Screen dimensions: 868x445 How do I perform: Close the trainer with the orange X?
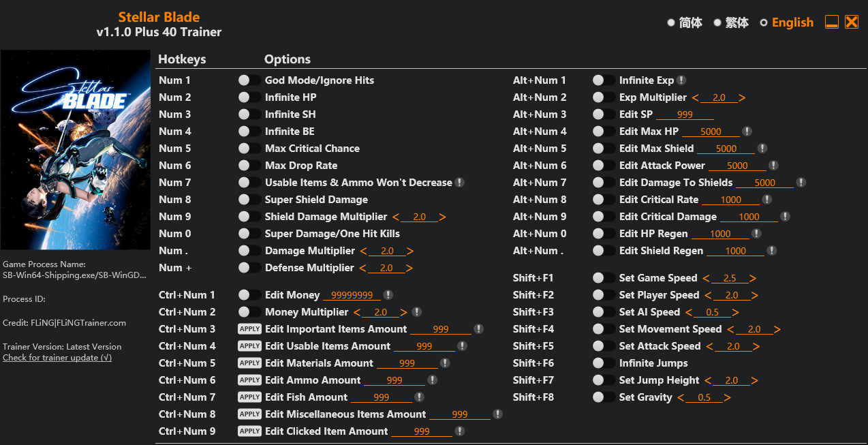point(852,22)
